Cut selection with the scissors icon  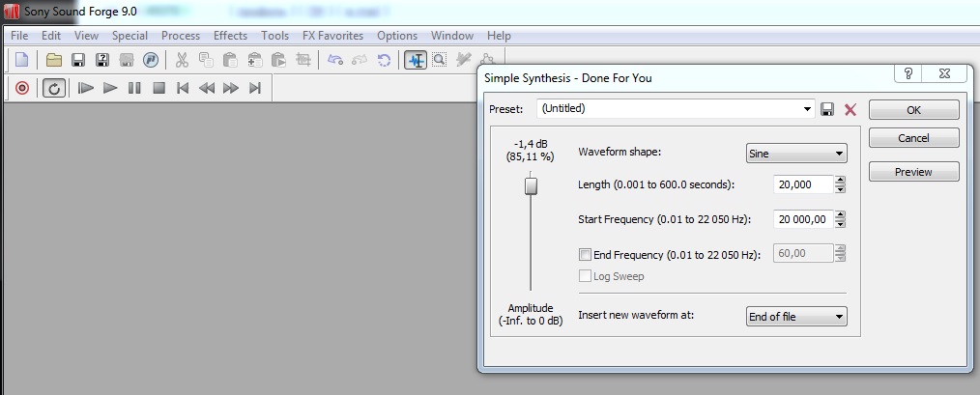(x=182, y=60)
